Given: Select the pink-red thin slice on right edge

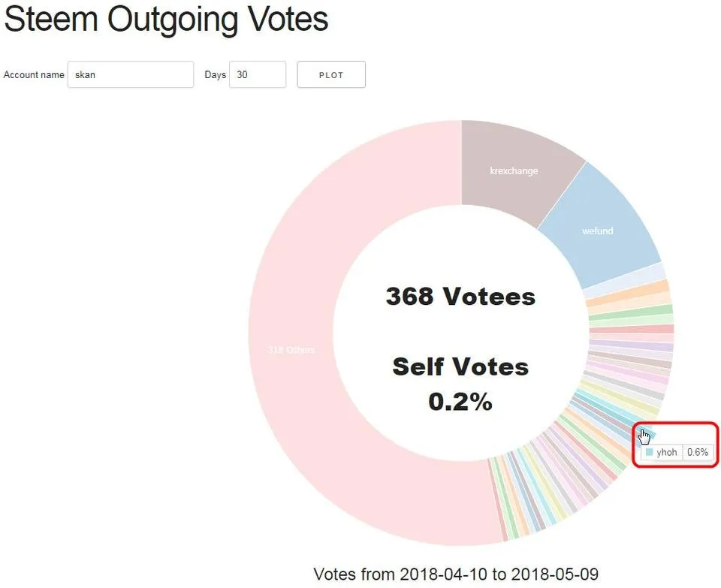Looking at the screenshot, I should pyautogui.click(x=632, y=329).
